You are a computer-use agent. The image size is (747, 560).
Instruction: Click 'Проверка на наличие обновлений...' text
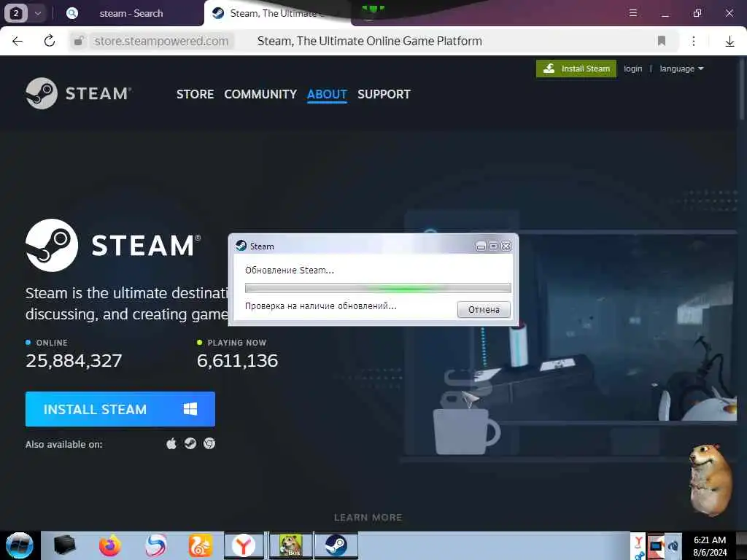[321, 306]
